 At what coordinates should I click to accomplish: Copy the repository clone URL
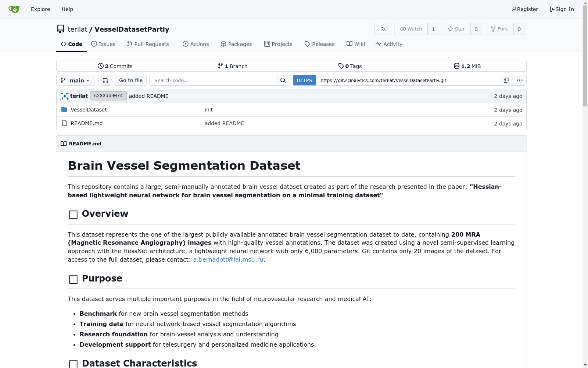point(506,80)
